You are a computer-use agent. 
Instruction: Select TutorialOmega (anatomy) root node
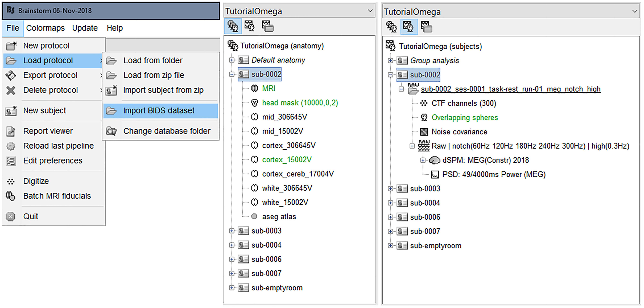point(282,46)
